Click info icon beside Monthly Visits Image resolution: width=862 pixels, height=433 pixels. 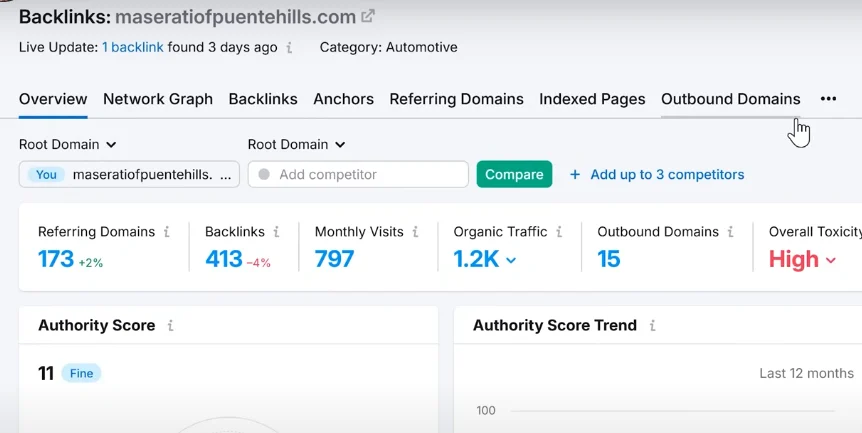click(416, 232)
